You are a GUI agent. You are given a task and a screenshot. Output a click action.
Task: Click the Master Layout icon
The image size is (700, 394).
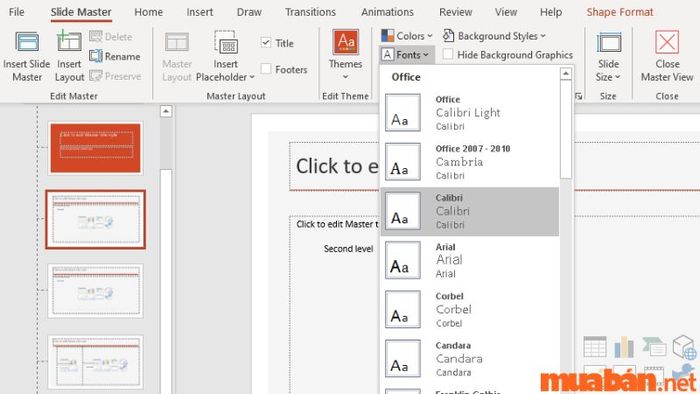click(177, 42)
